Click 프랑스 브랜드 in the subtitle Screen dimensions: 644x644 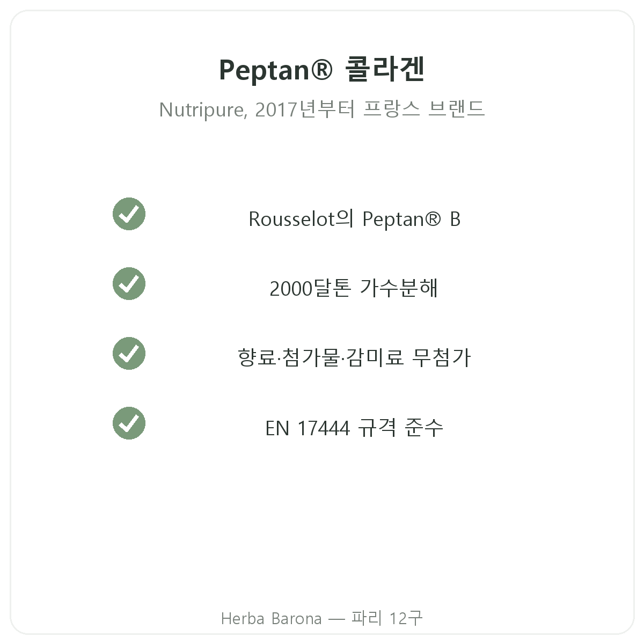424,109
